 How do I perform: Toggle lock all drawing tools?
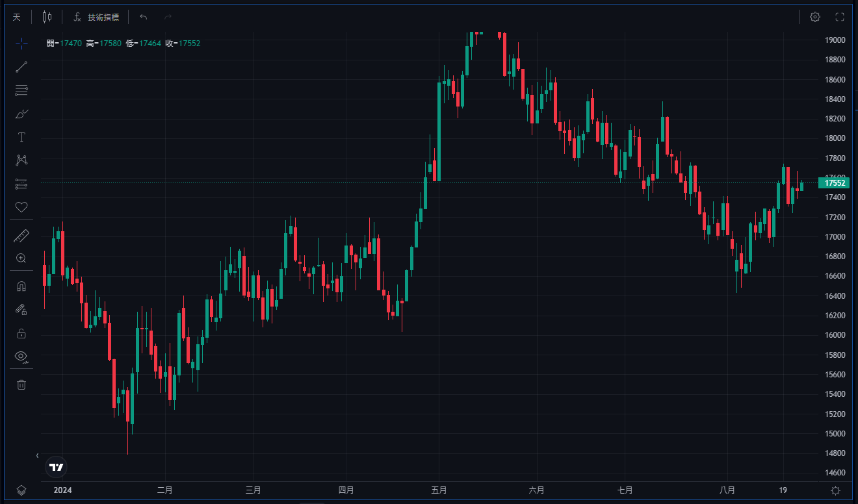(21, 333)
